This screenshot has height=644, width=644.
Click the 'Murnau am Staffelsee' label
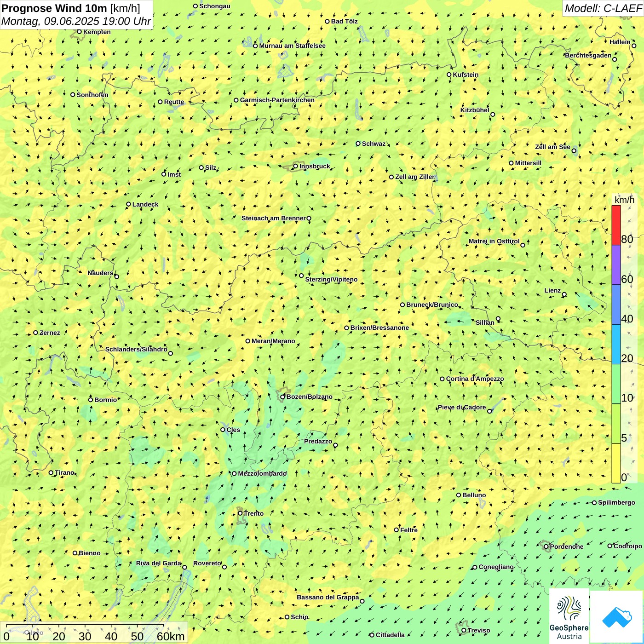click(292, 46)
